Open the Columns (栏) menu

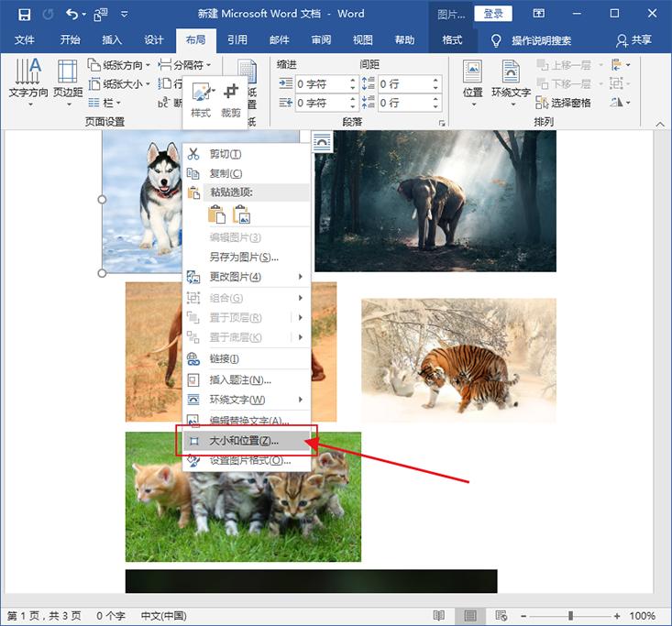[x=105, y=103]
